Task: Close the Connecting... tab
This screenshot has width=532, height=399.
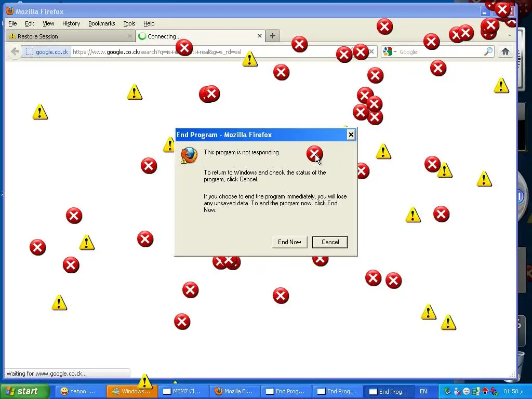Action: 260,36
